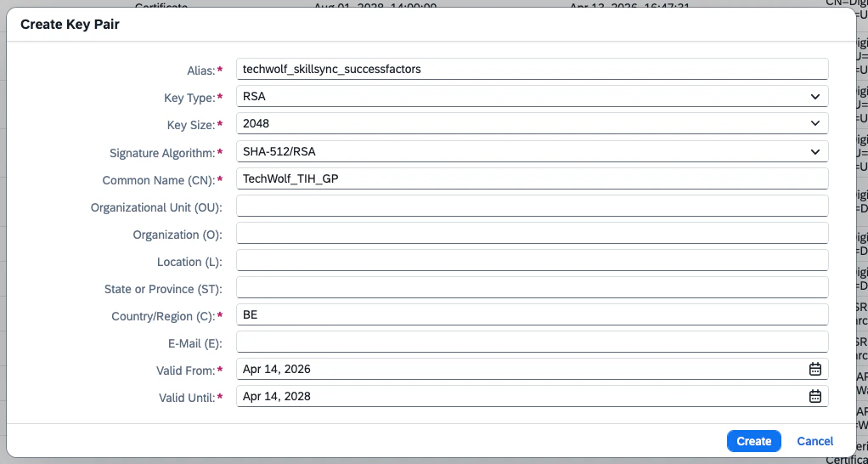Click the Create Key Pair dialog title
The height and width of the screenshot is (464, 868).
[70, 25]
